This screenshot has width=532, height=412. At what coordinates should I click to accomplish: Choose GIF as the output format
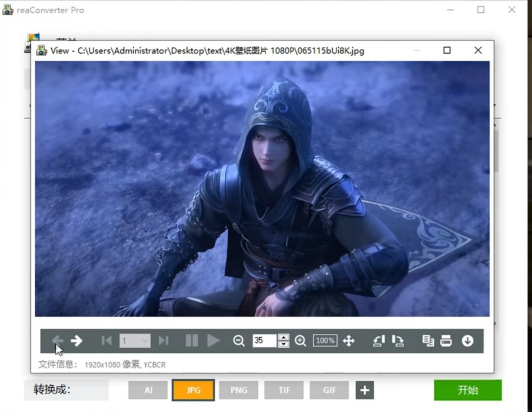coord(329,390)
